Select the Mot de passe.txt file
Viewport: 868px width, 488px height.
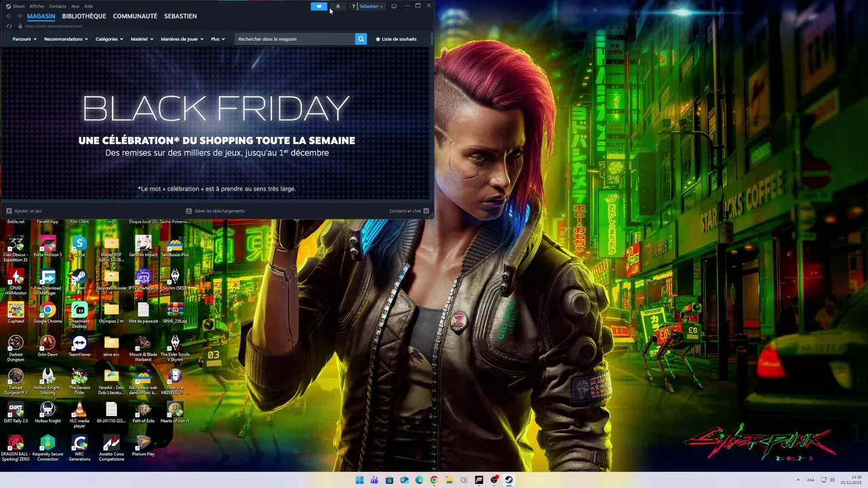(143, 312)
